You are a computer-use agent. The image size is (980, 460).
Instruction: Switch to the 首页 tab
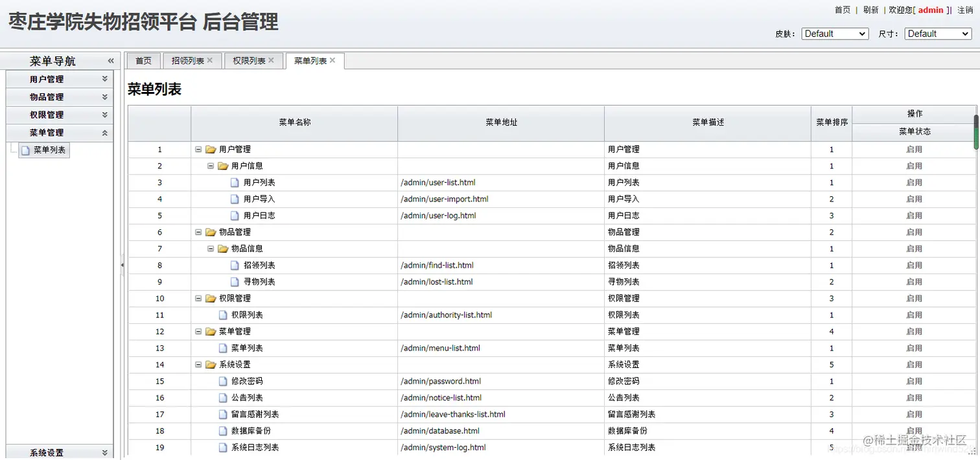tap(143, 61)
